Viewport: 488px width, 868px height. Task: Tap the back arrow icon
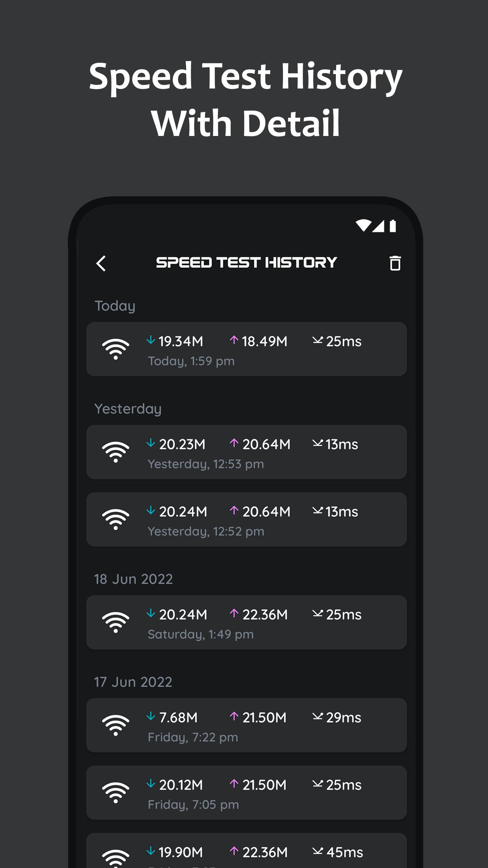(101, 263)
